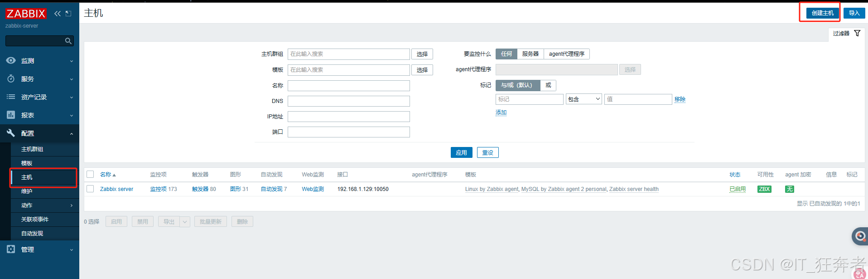The width and height of the screenshot is (868, 279).
Task: Open 图形 31 link
Action: pos(236,189)
